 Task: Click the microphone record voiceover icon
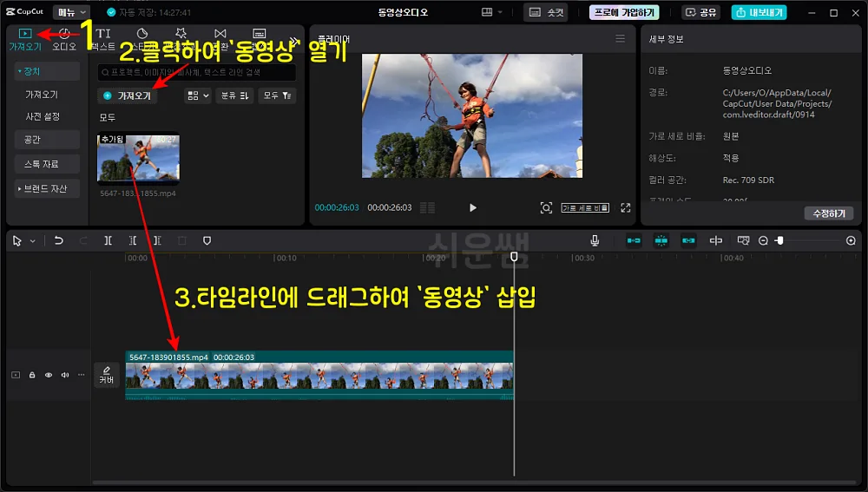pos(595,240)
